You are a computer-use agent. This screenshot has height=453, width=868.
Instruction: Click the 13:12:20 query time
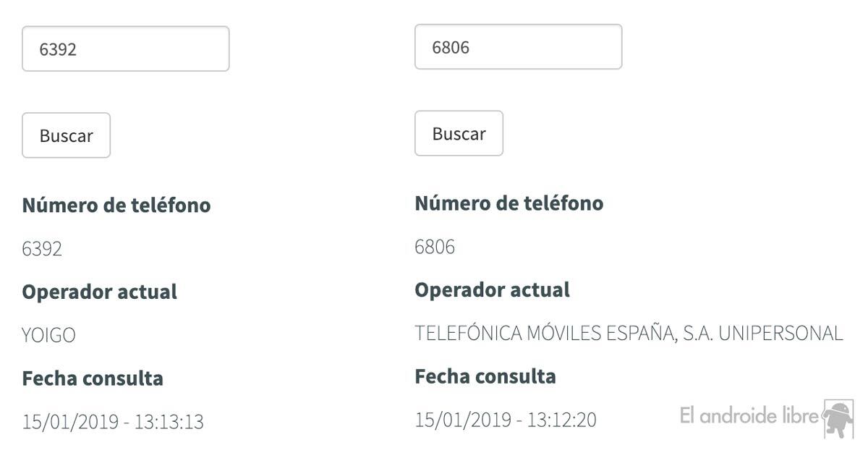561,420
